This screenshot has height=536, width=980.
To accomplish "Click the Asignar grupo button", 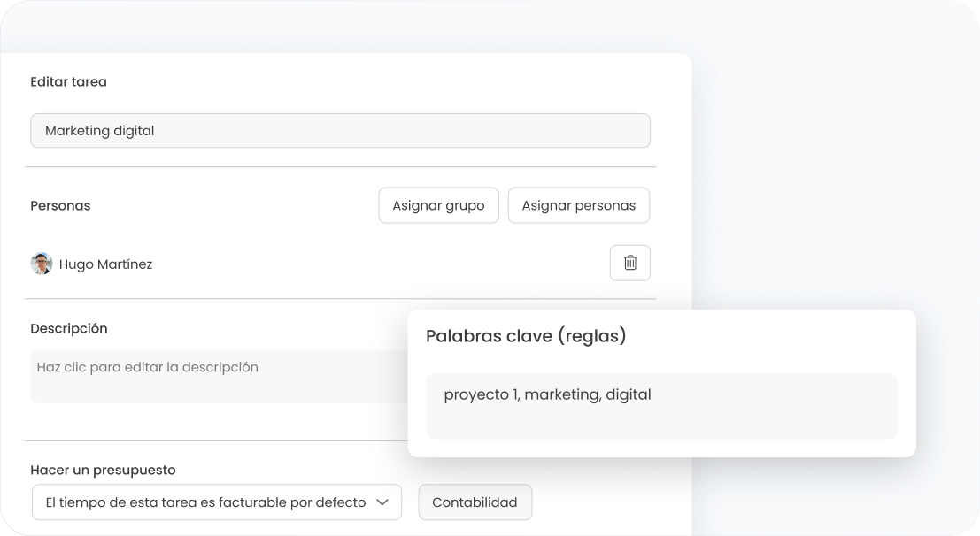I will [x=439, y=205].
